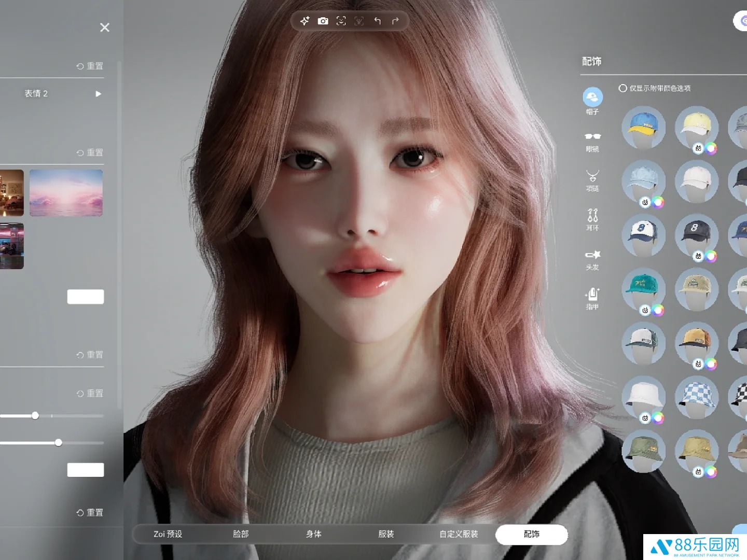747x560 pixels.
Task: Switch to the 脸部 tab
Action: 241,534
